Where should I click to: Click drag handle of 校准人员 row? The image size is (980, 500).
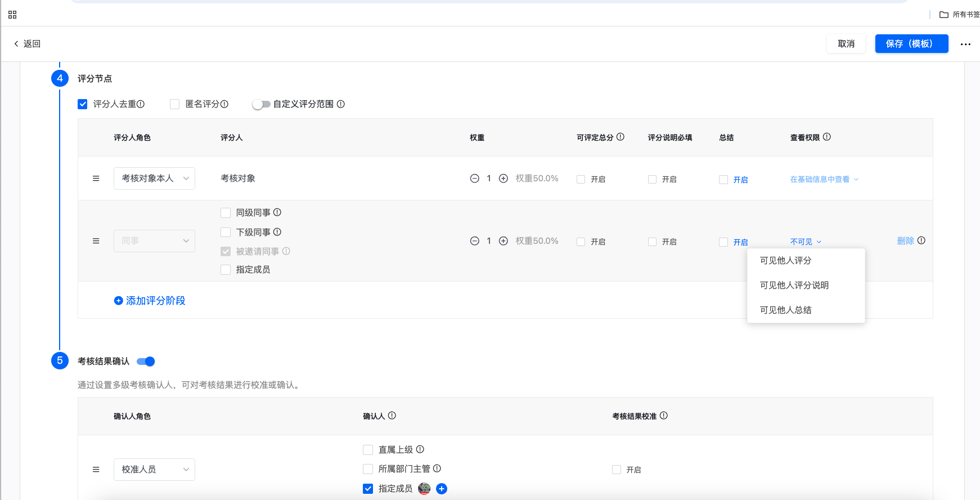(x=96, y=470)
